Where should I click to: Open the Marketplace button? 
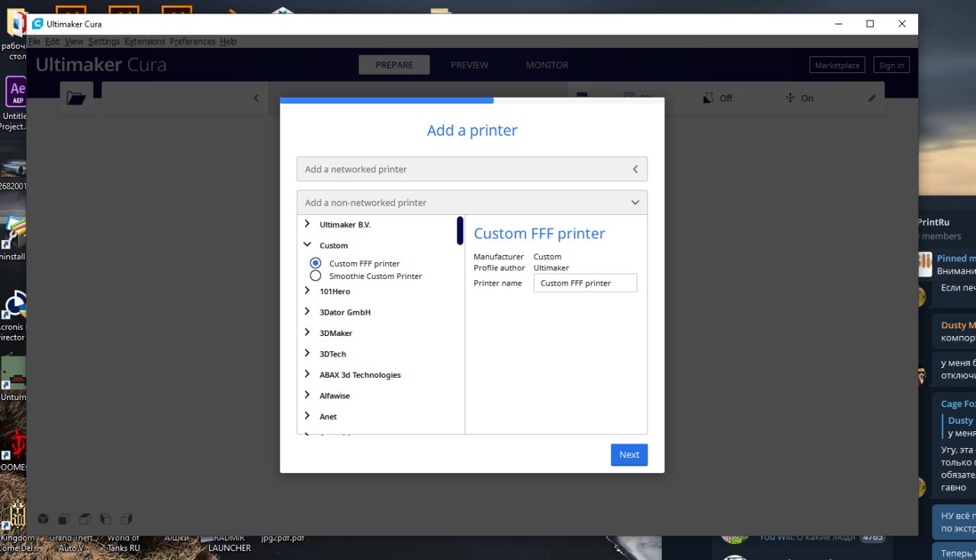837,66
